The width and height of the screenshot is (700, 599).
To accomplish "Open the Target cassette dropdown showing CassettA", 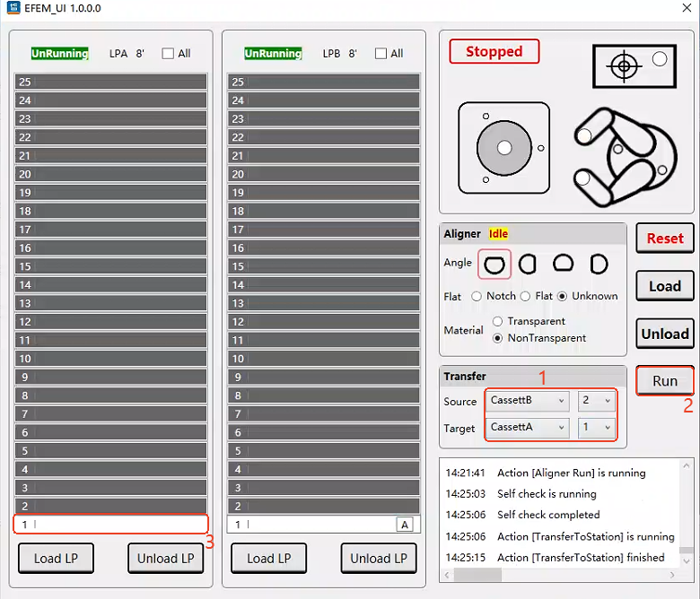I will pyautogui.click(x=528, y=428).
